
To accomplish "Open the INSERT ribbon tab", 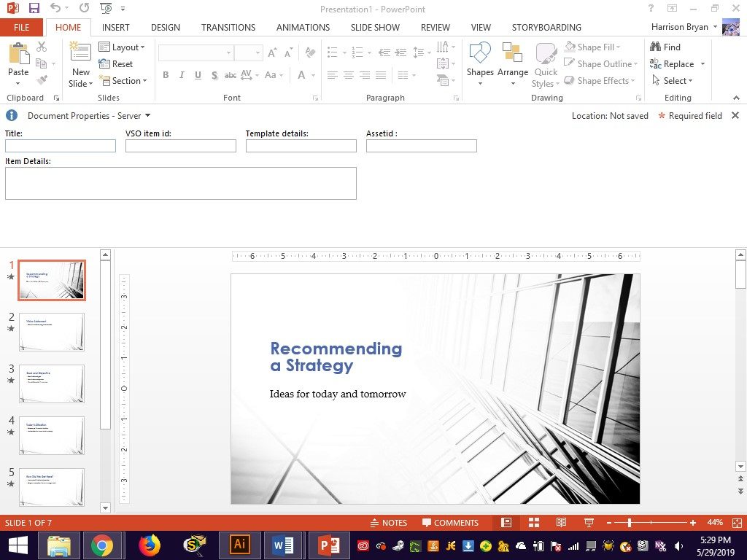I will point(115,28).
